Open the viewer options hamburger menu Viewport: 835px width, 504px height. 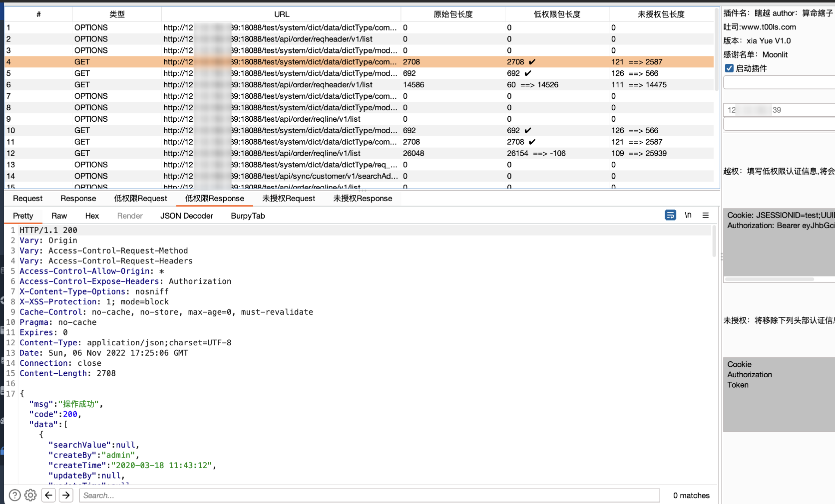tap(706, 215)
